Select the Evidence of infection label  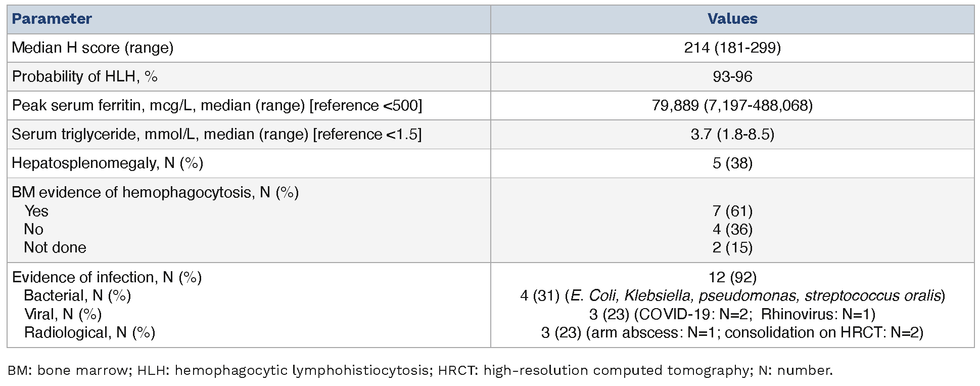tap(107, 278)
